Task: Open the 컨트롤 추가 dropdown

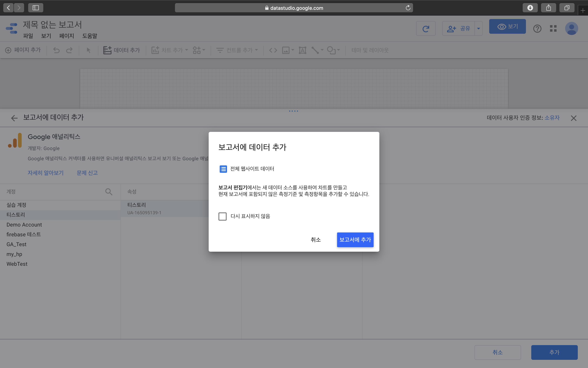Action: click(x=237, y=50)
